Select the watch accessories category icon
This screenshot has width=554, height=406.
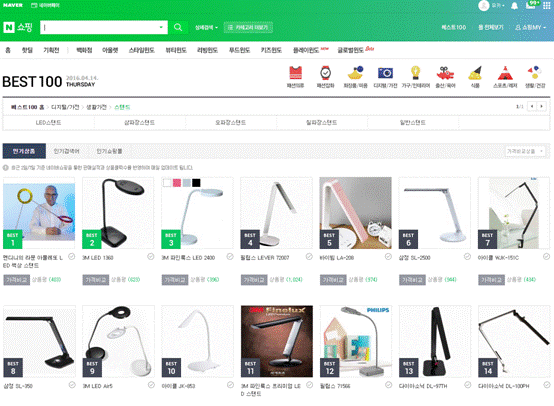325,76
